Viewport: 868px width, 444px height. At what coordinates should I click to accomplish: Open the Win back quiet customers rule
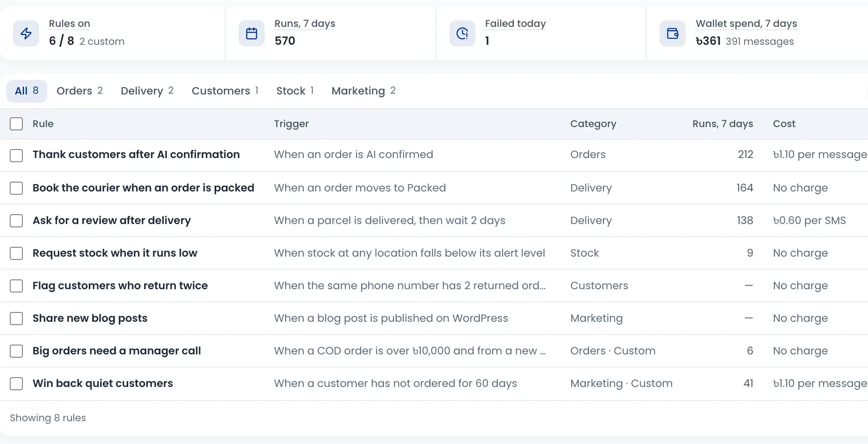(x=103, y=383)
